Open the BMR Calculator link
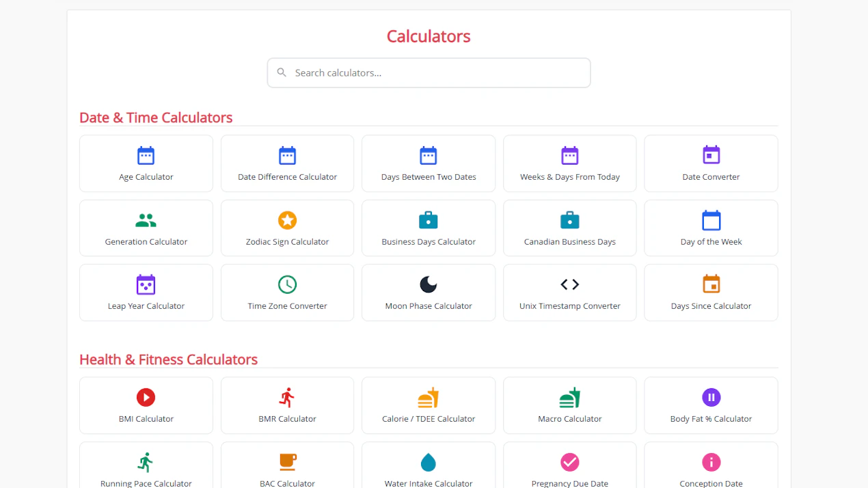 click(x=287, y=405)
